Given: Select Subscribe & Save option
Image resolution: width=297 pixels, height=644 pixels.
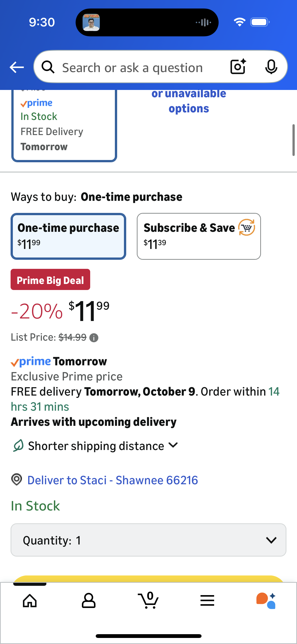Looking at the screenshot, I should tap(199, 236).
